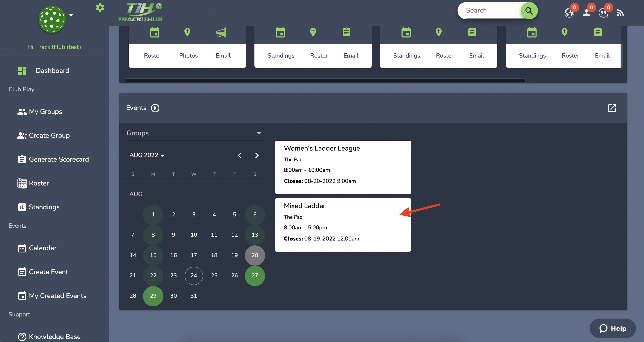Open the Help chat button
The image size is (644, 342).
click(612, 329)
